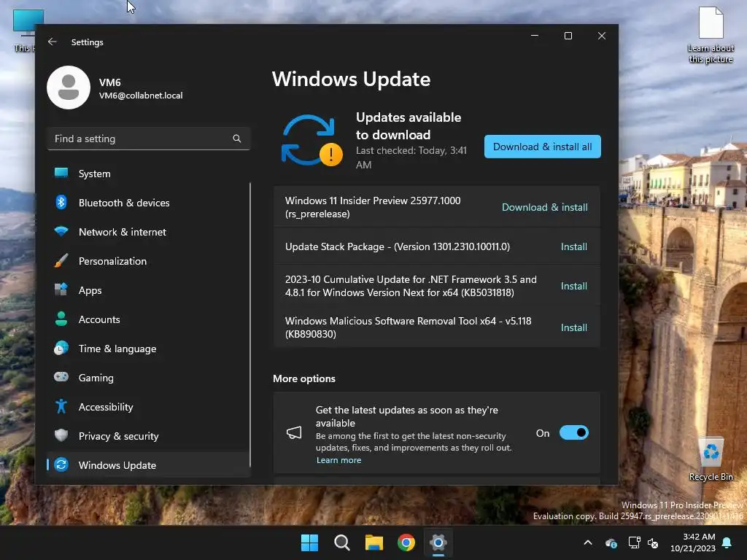
Task: Open File Explorer from taskbar
Action: [x=374, y=542]
